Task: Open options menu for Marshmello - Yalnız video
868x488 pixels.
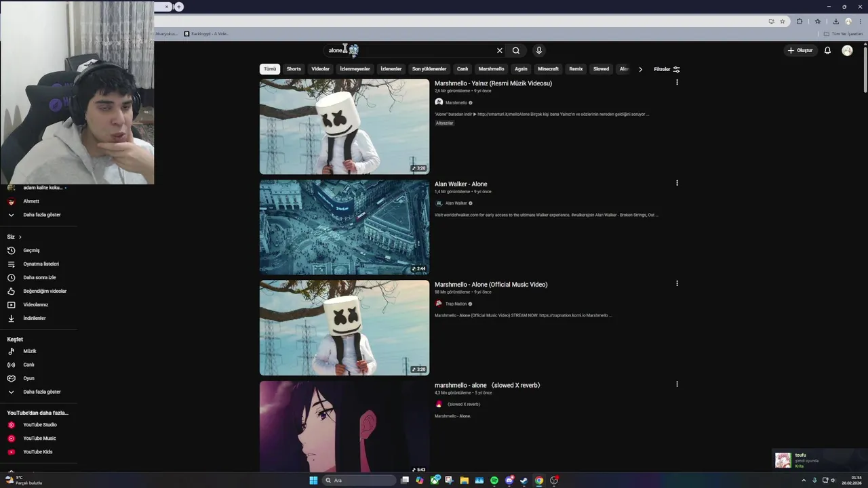Action: (677, 82)
